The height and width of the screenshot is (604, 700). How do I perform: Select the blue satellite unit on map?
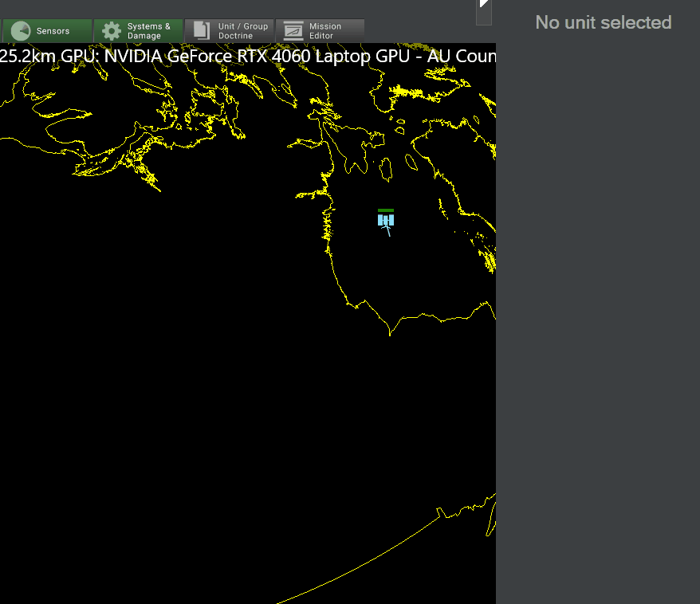[x=386, y=222]
